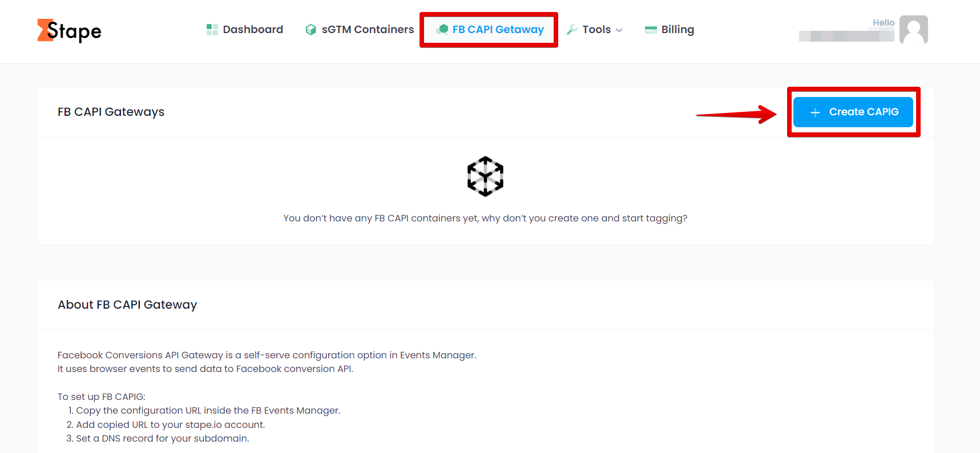Click the plus icon in Create CAPIG

(815, 112)
